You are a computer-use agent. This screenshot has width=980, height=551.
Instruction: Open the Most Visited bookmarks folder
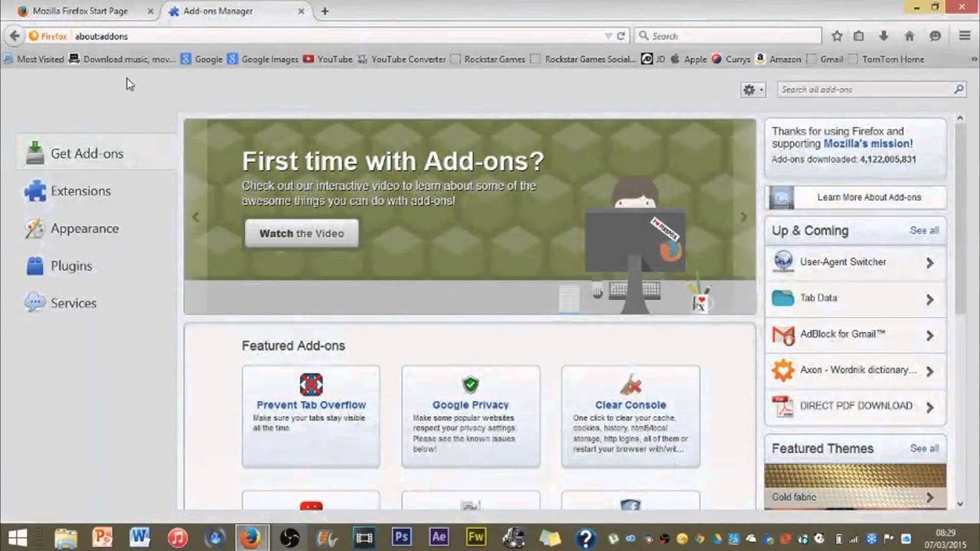point(34,59)
